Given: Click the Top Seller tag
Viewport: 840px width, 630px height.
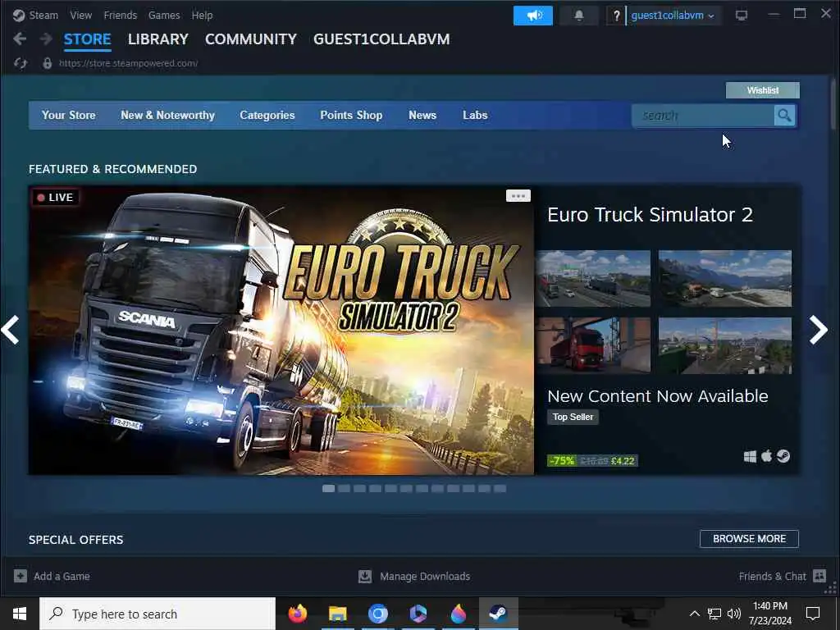Looking at the screenshot, I should pyautogui.click(x=573, y=417).
